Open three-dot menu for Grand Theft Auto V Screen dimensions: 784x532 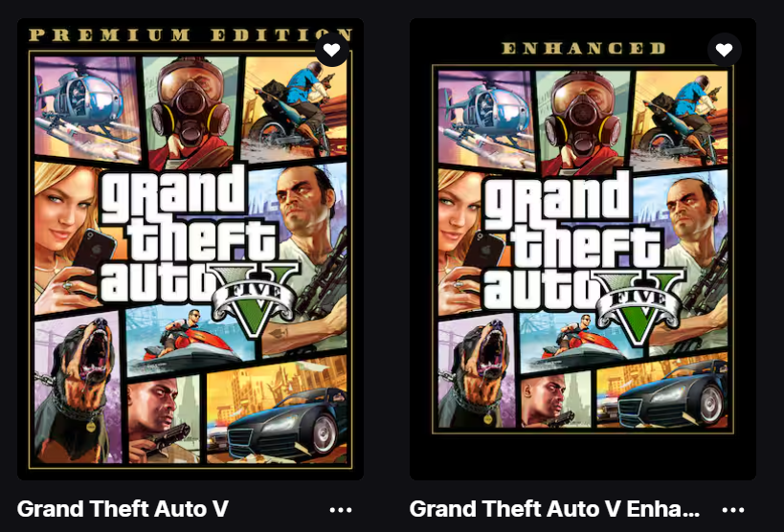pos(341,510)
